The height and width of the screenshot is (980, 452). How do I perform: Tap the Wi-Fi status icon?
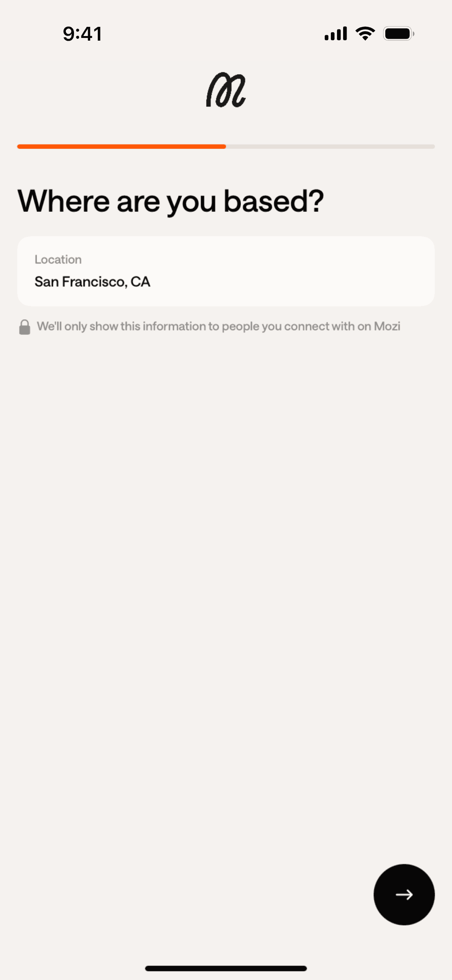[x=365, y=34]
